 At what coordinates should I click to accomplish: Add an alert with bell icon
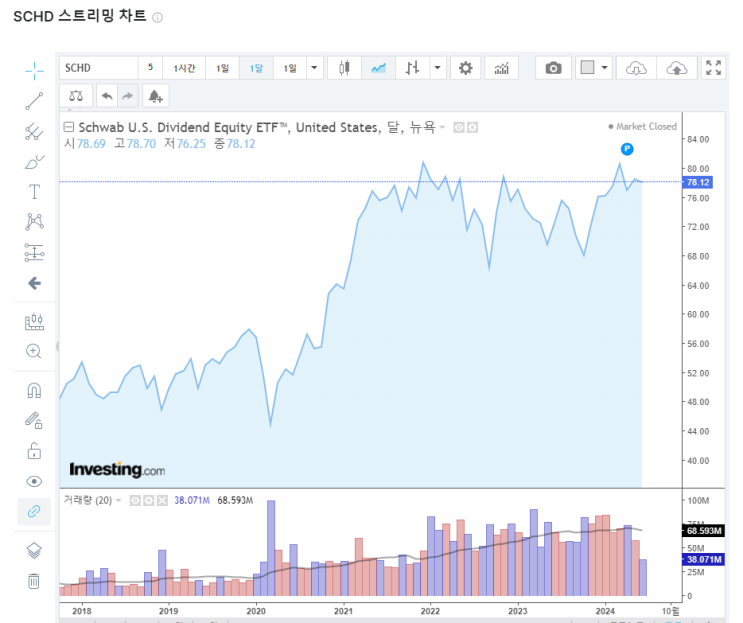[x=155, y=96]
